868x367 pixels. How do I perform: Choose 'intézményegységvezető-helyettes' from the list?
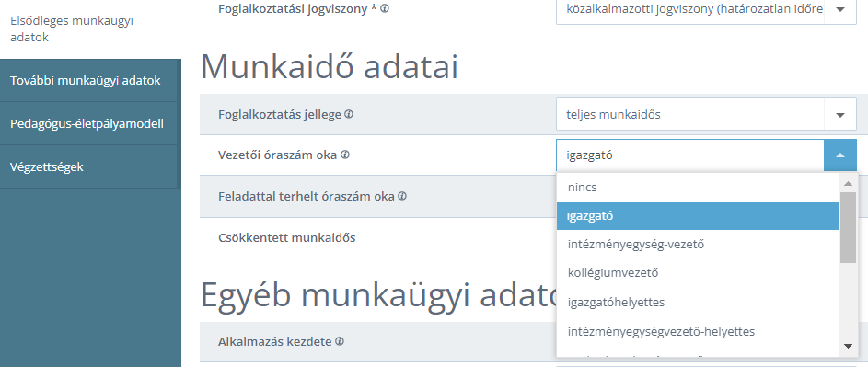698,331
